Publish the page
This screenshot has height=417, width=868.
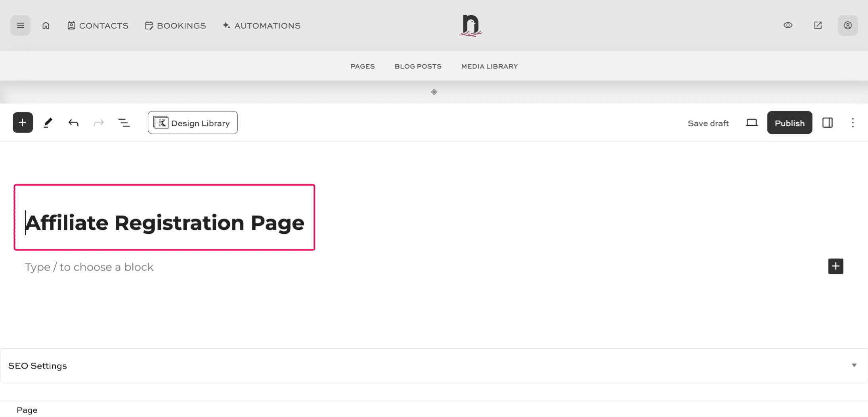790,123
